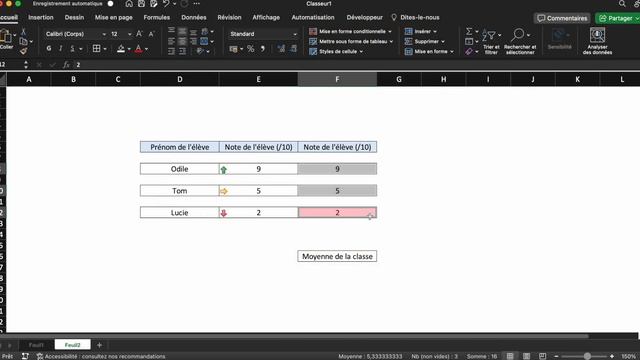640x360 pixels.
Task: Open the Insertion ribbon tab
Action: click(x=41, y=18)
